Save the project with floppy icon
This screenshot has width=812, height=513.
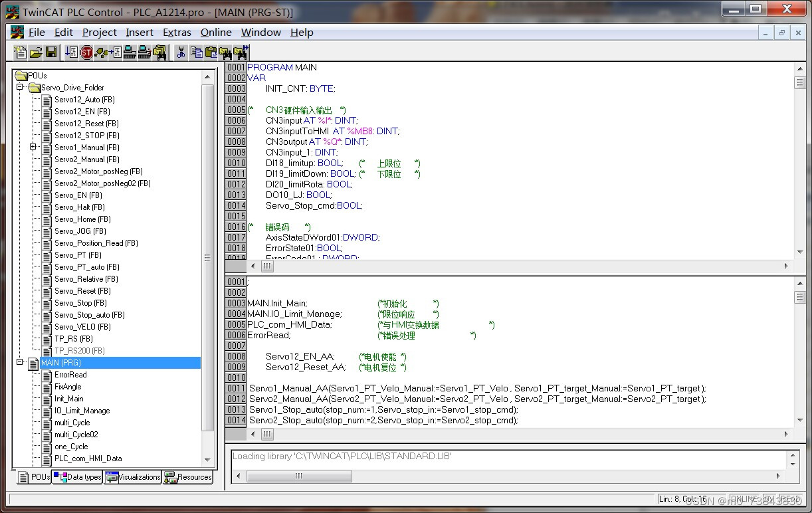point(51,52)
